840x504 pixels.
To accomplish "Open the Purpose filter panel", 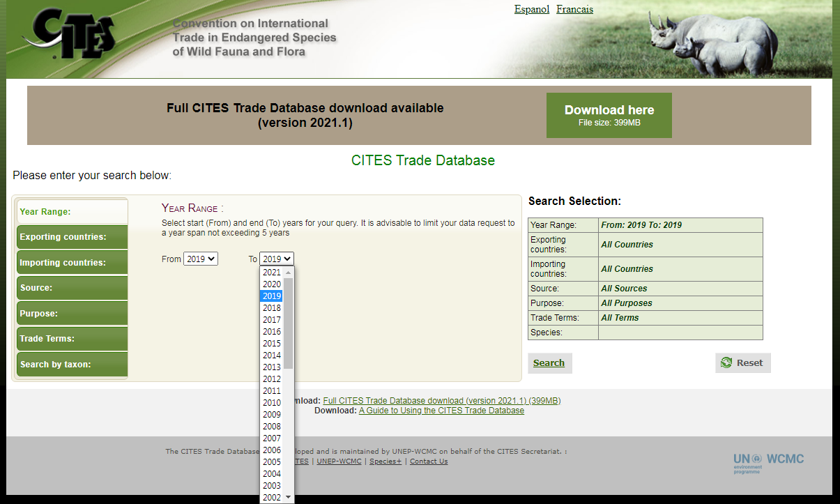I will click(x=72, y=313).
